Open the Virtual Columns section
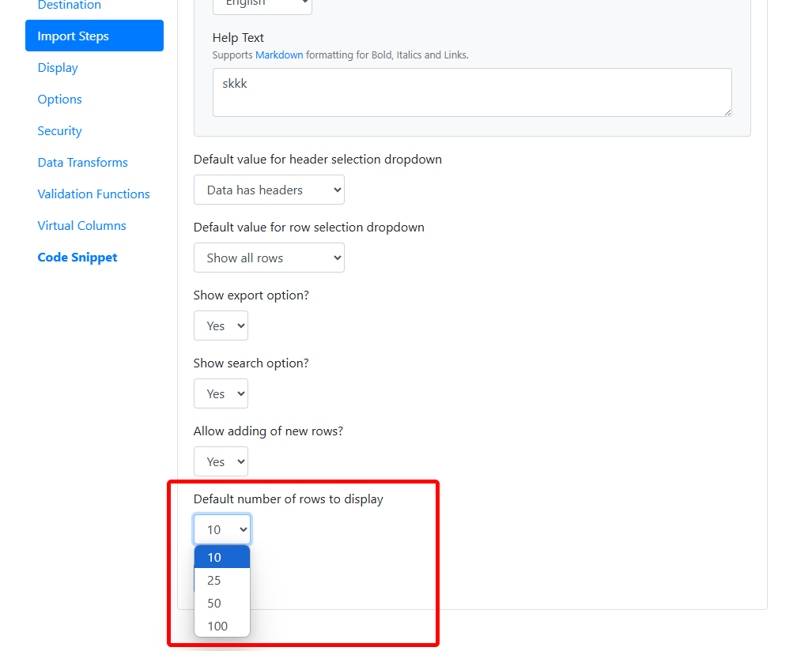Viewport: 812px width, 651px height. [81, 226]
